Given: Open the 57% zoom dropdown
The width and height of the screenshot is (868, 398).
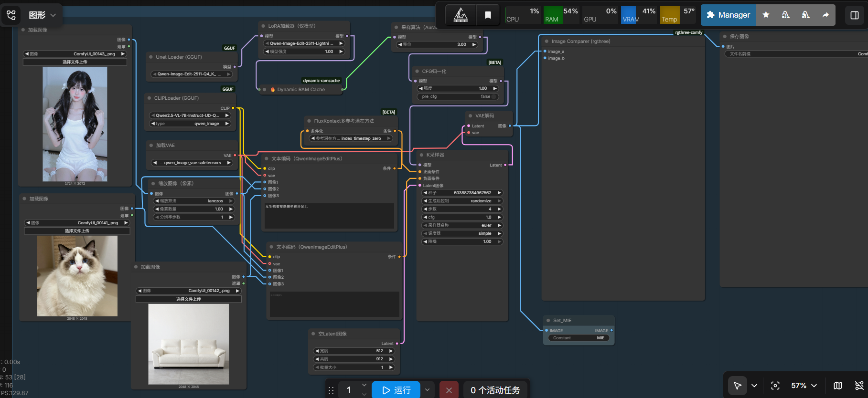Looking at the screenshot, I should click(804, 386).
